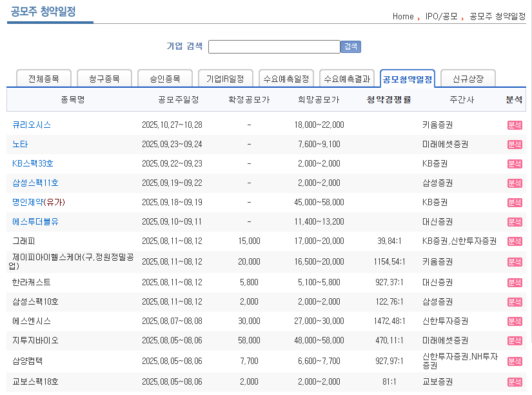This screenshot has height=395, width=532.
Task: Open the 큐리오시스 stock link
Action: [32, 125]
